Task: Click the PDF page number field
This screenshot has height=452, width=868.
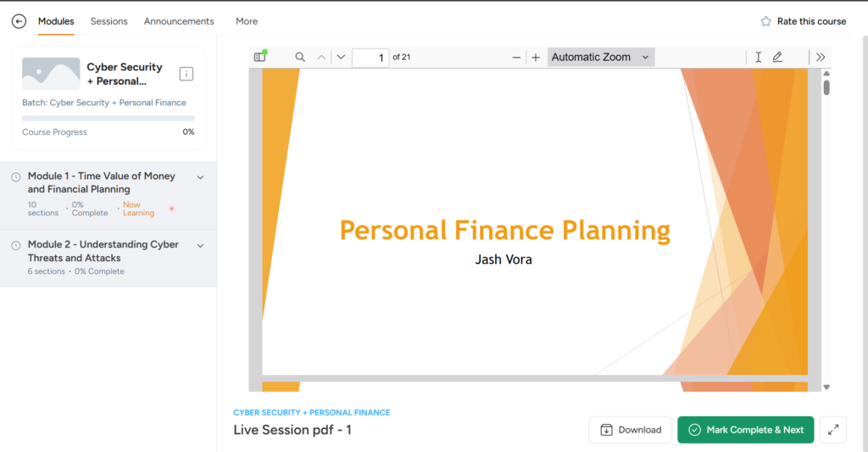Action: point(370,58)
